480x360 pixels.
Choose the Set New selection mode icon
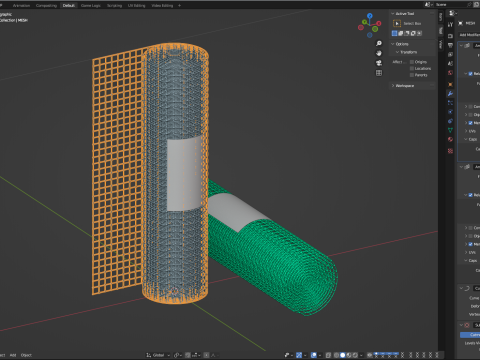(394, 33)
